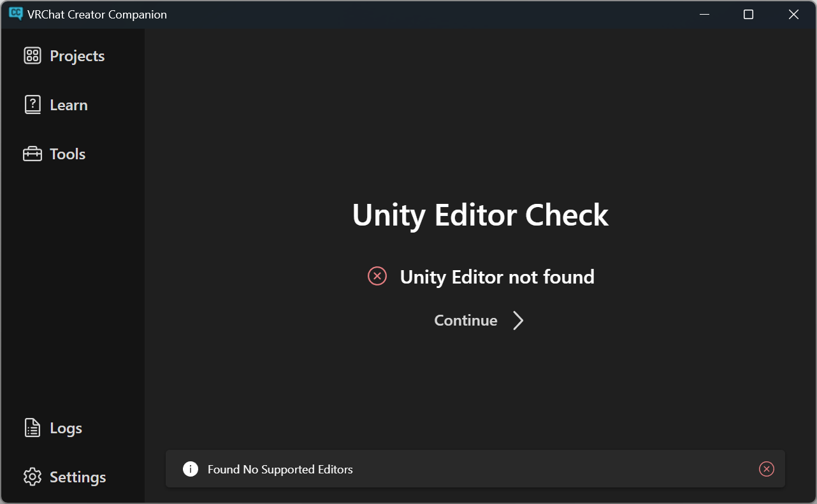Click the chevron arrow next to Continue
This screenshot has height=504, width=817.
pos(518,320)
